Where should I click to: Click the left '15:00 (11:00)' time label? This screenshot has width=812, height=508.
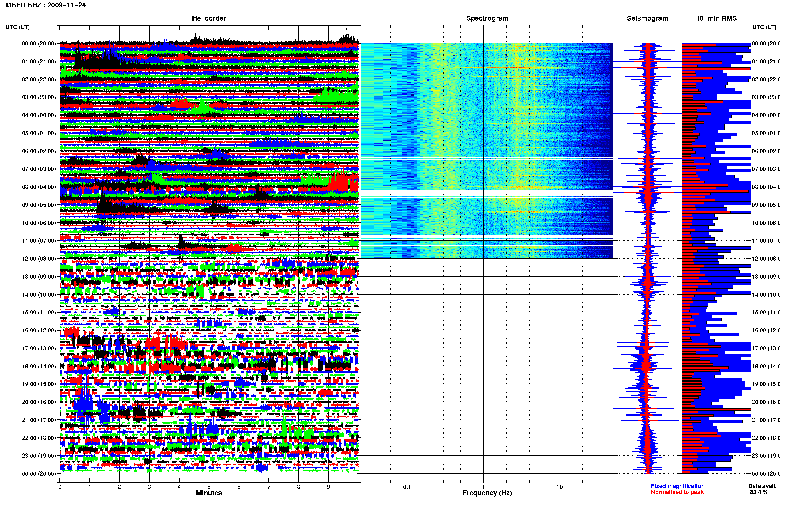pyautogui.click(x=39, y=312)
